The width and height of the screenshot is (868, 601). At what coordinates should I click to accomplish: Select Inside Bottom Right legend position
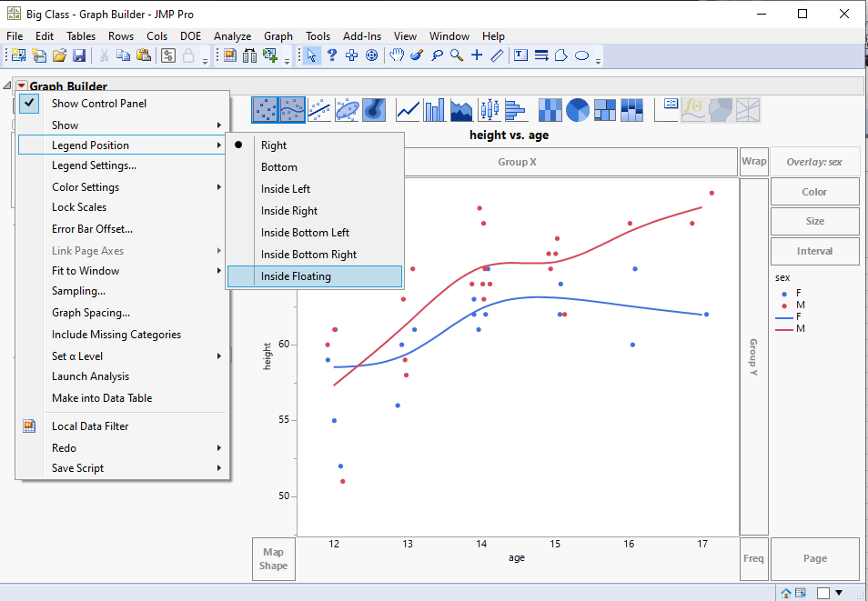click(315, 255)
